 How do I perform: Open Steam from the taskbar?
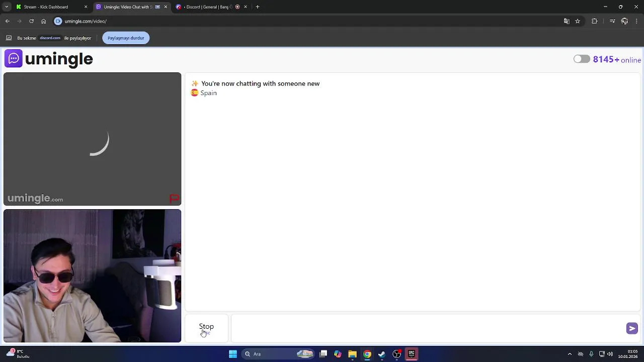[382, 354]
